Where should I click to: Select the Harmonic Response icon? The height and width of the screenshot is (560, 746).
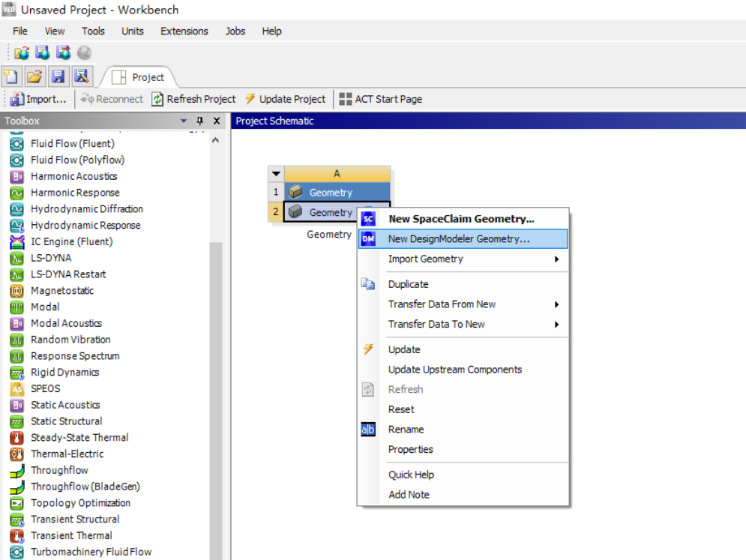point(16,193)
